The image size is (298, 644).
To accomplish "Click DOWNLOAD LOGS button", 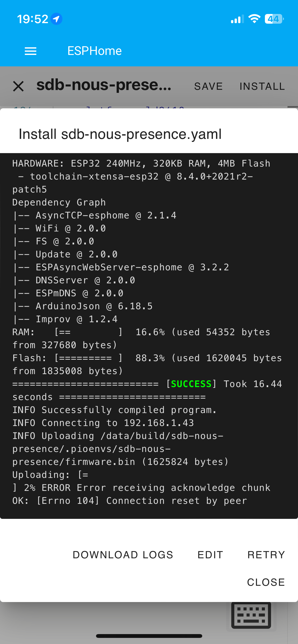I will pyautogui.click(x=123, y=555).
